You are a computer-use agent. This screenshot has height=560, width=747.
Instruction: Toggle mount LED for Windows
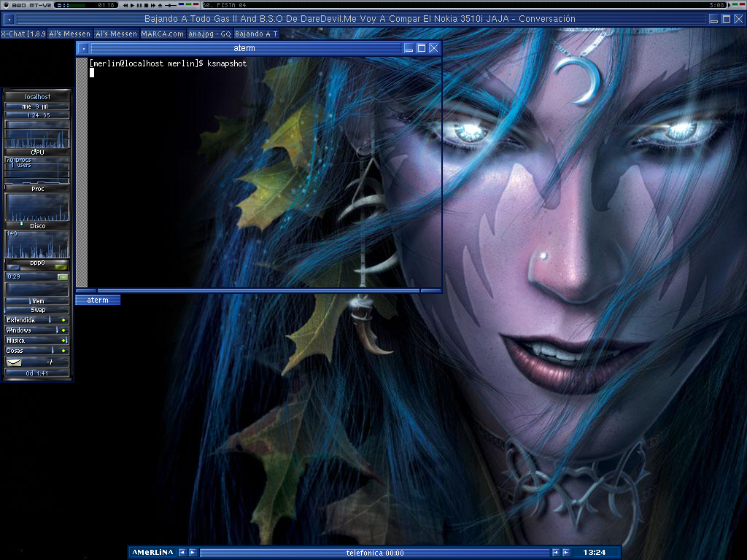[x=63, y=330]
